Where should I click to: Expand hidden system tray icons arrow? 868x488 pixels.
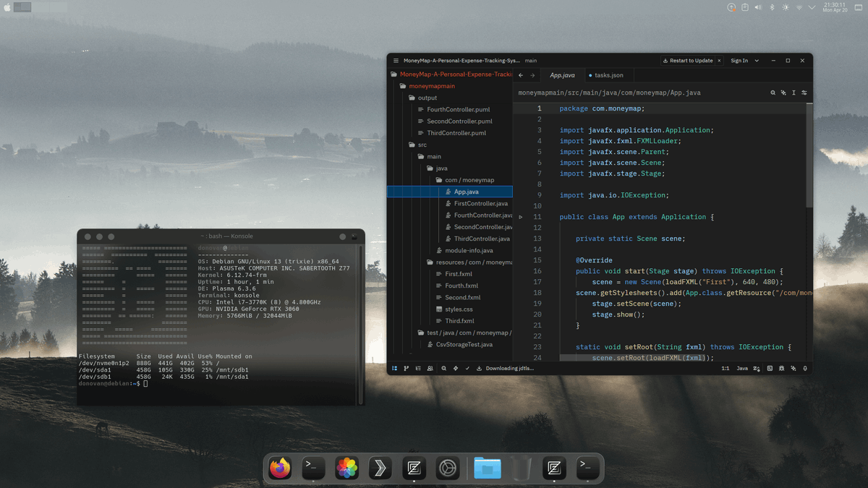[812, 7]
